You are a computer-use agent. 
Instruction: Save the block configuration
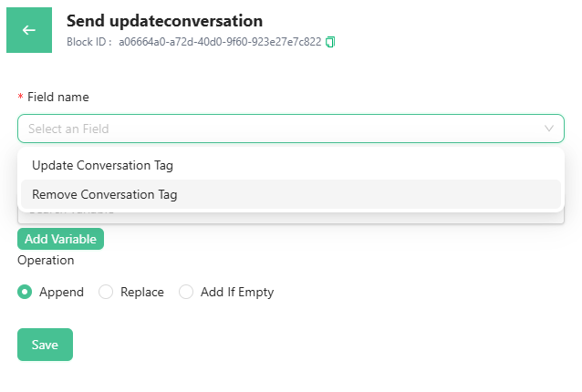45,345
